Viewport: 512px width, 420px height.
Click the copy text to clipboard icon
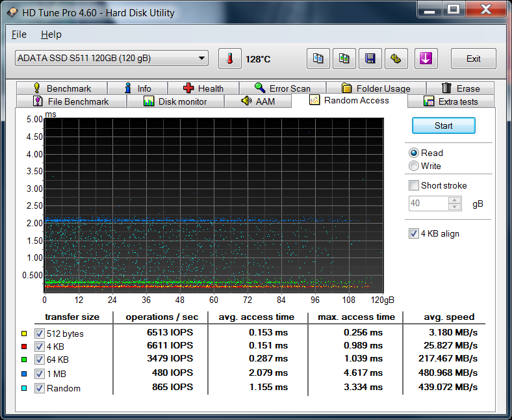click(x=318, y=59)
